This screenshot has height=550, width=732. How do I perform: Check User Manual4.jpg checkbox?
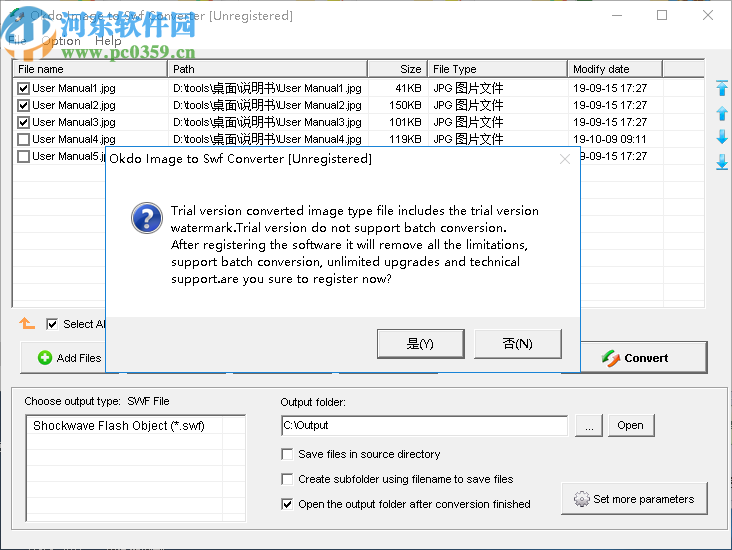point(23,139)
